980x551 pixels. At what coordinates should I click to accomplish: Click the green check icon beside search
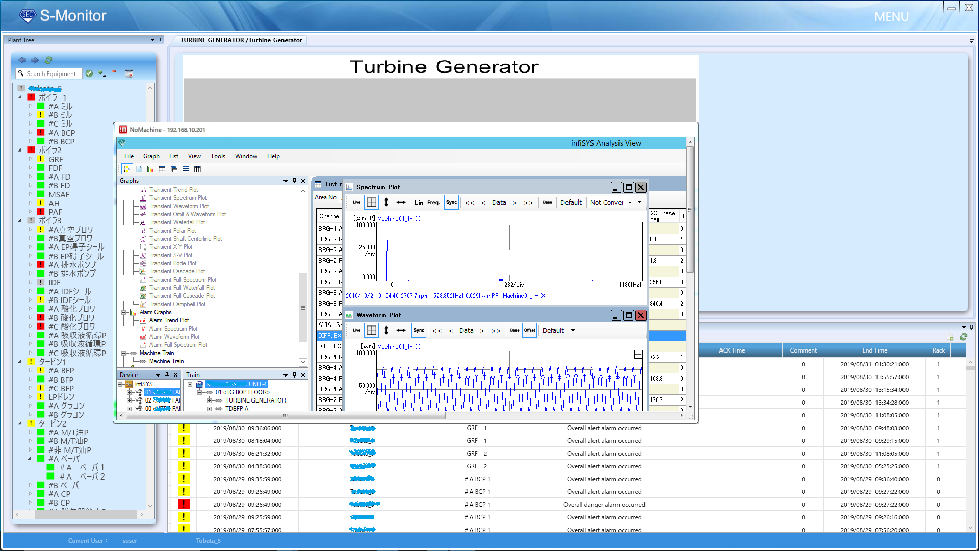click(x=89, y=73)
